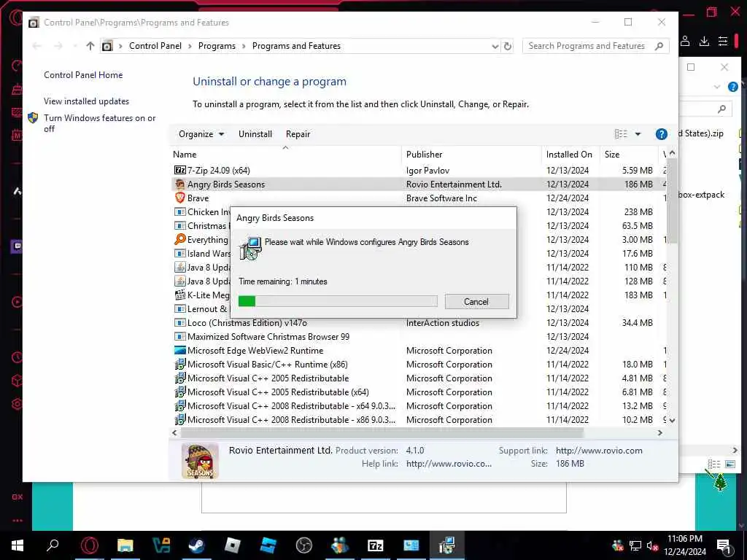Click the Everything search program icon
Viewport: 747px width, 560px height.
tap(180, 239)
